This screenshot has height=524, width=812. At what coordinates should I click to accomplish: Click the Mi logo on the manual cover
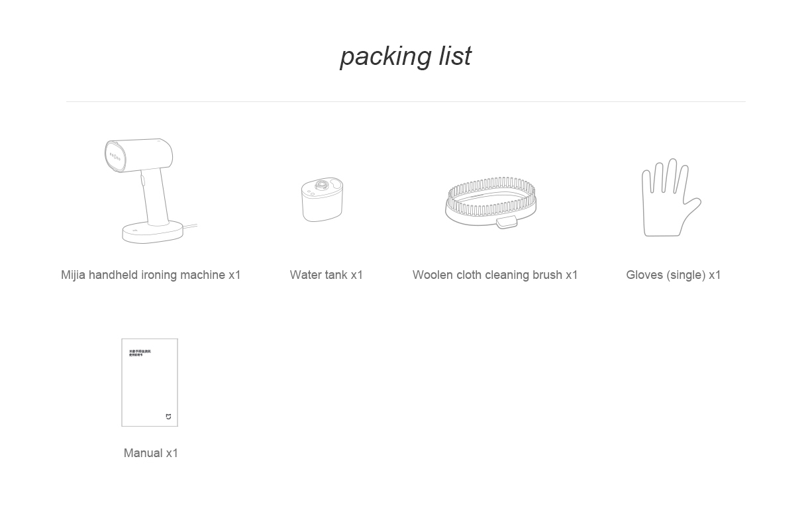[168, 417]
